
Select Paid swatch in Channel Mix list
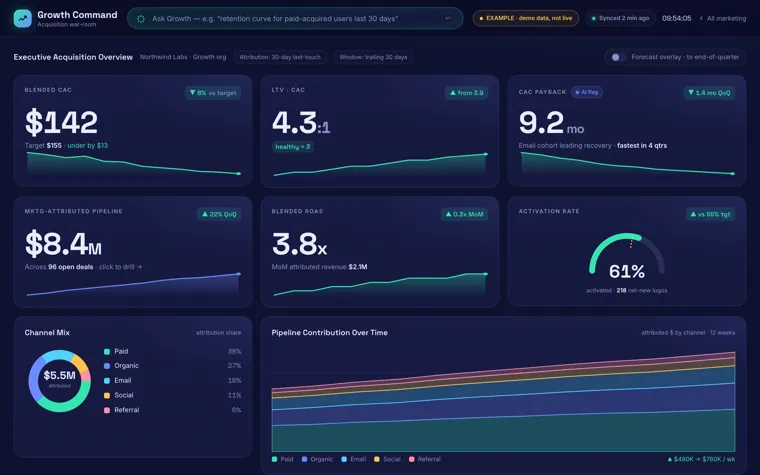point(107,351)
